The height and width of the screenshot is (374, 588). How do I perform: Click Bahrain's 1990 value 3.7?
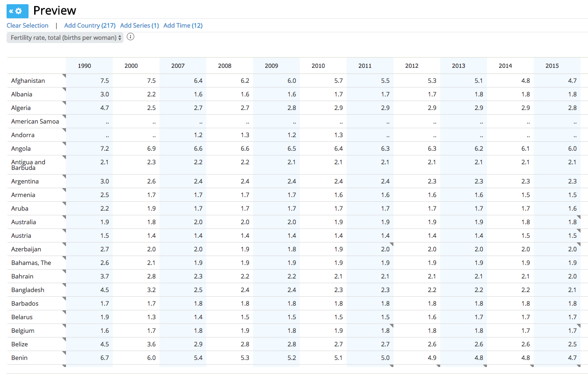point(105,276)
